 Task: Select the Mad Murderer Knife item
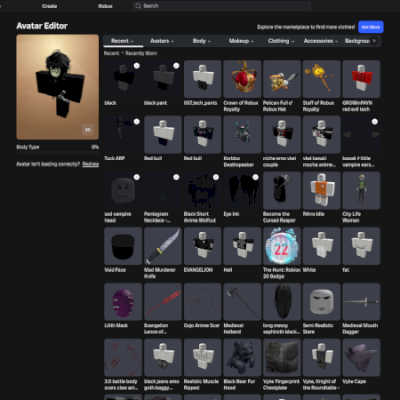click(x=163, y=246)
